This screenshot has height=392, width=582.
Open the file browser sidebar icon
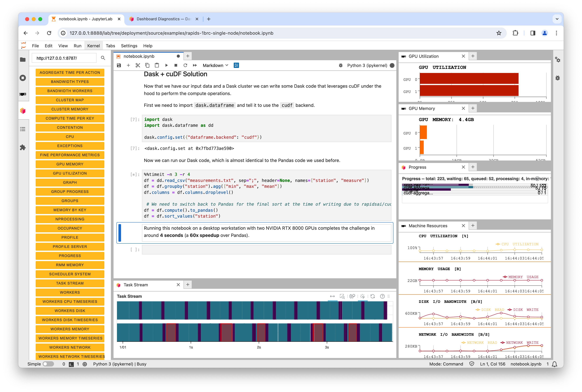click(23, 60)
